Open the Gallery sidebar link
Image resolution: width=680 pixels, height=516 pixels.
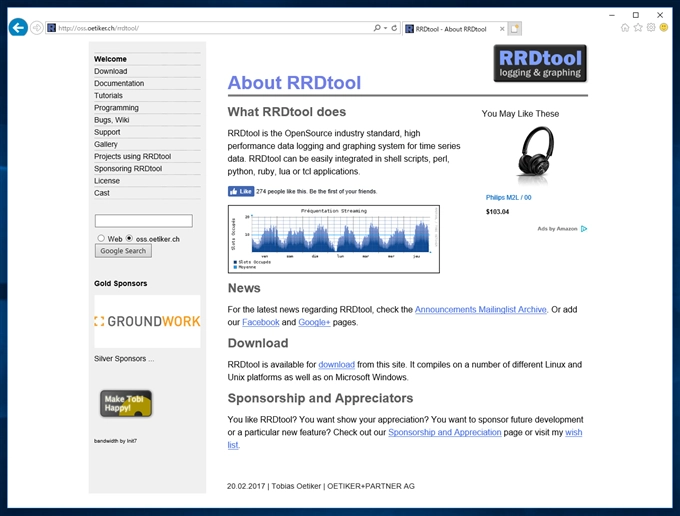[106, 144]
